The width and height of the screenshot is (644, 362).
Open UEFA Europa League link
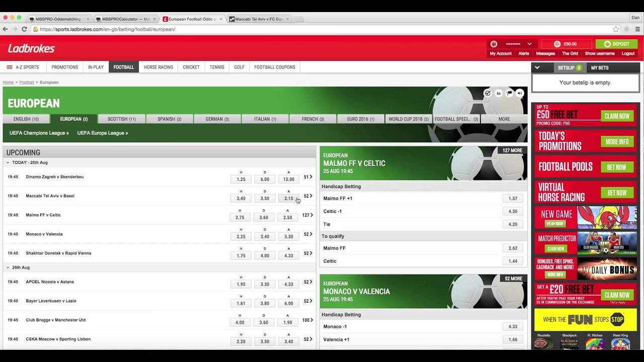point(102,133)
